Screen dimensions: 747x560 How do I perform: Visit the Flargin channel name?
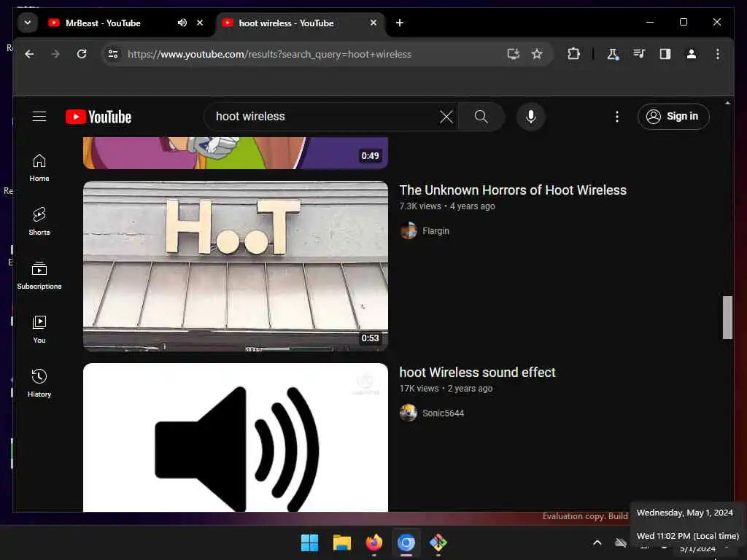[x=436, y=231]
